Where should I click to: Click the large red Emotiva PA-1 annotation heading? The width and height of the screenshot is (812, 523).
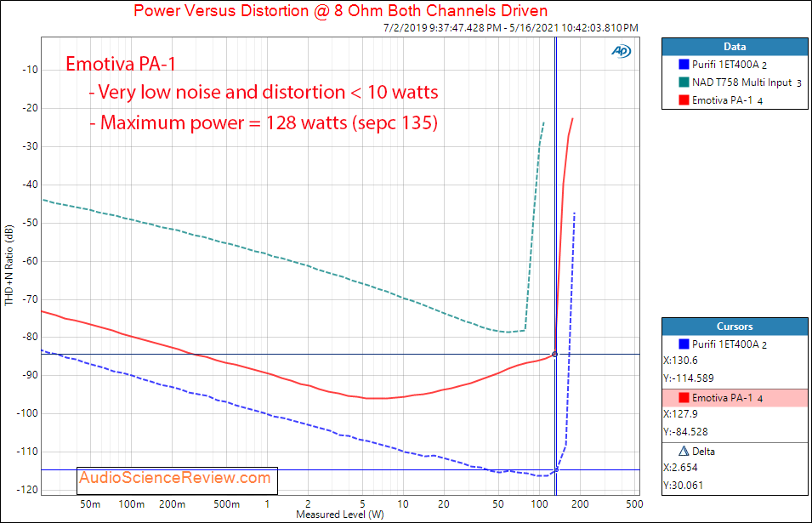(x=121, y=64)
